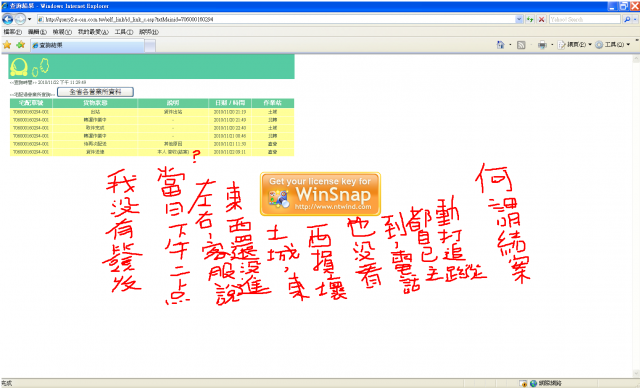Click the 全省各營業所資料 button

click(95, 92)
